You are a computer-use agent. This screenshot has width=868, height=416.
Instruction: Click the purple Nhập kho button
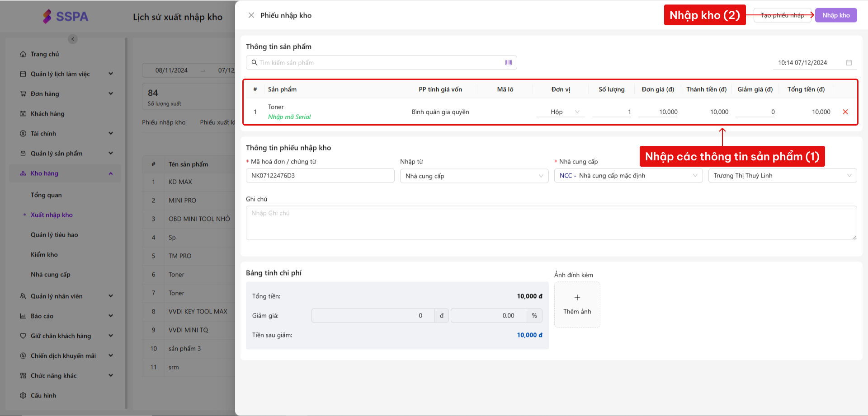[x=836, y=15]
